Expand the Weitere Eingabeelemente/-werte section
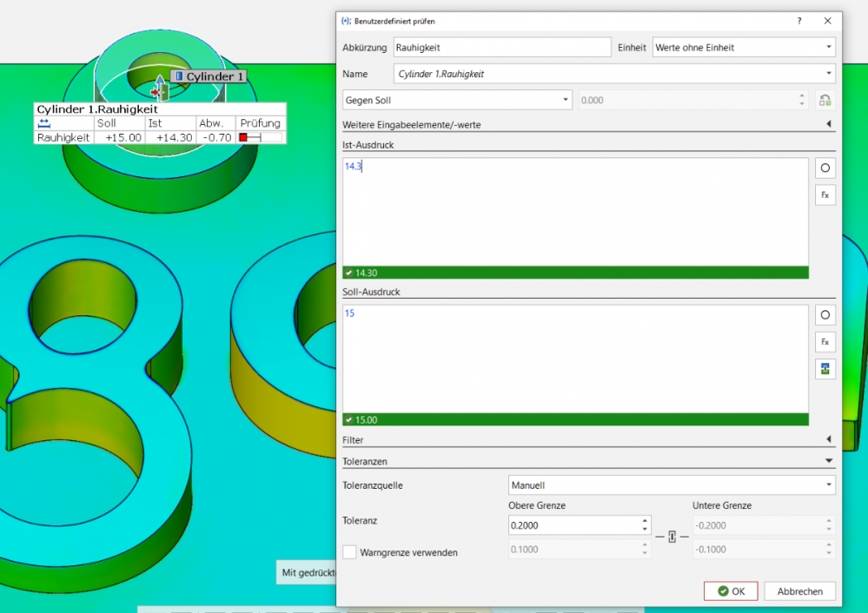Image resolution: width=868 pixels, height=613 pixels. click(x=829, y=124)
